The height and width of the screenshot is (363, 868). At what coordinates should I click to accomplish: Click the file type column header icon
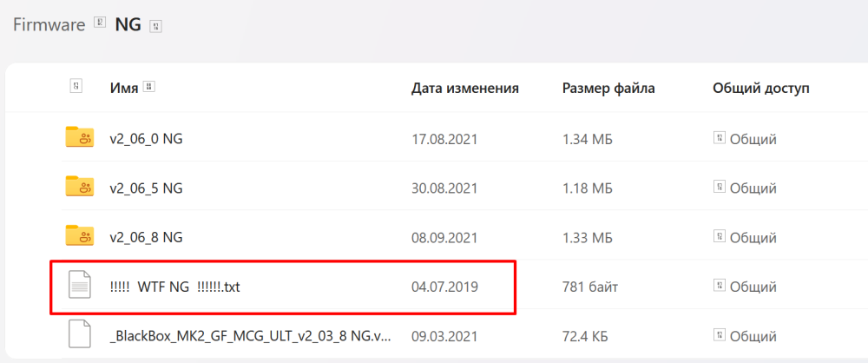[x=77, y=87]
